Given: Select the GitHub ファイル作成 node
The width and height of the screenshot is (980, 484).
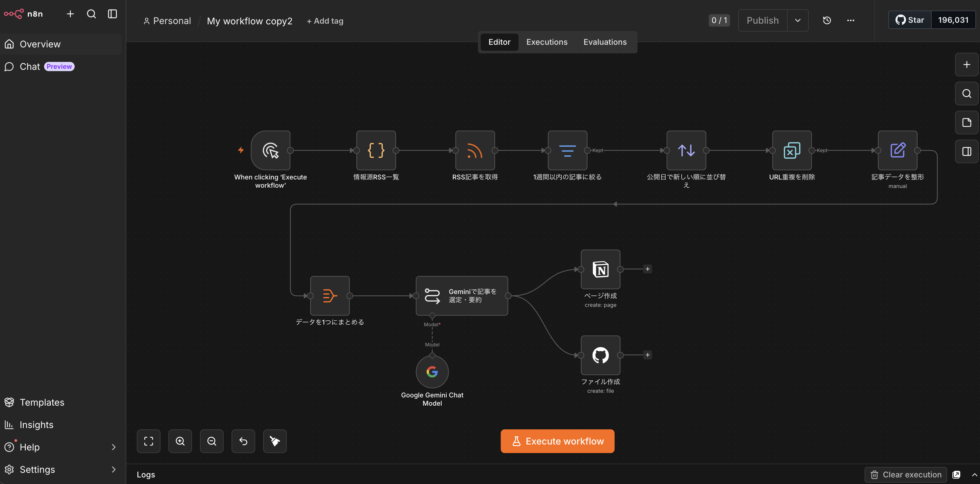Looking at the screenshot, I should click(x=600, y=355).
